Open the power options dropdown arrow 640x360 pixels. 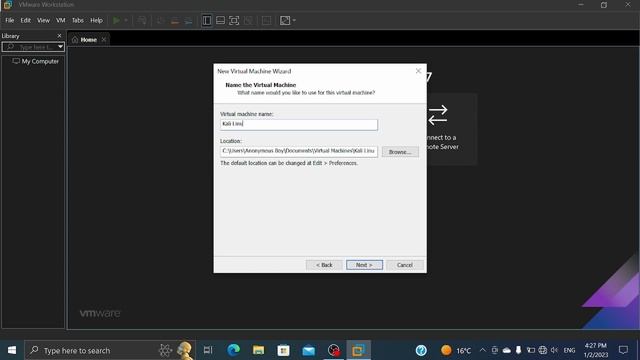(126, 20)
